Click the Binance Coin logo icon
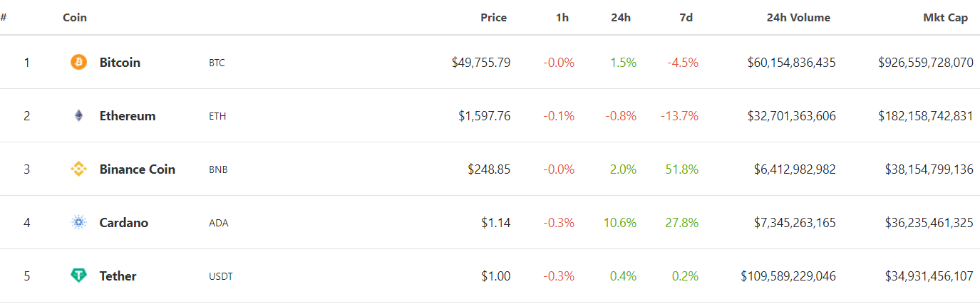The image size is (980, 304). click(x=78, y=169)
